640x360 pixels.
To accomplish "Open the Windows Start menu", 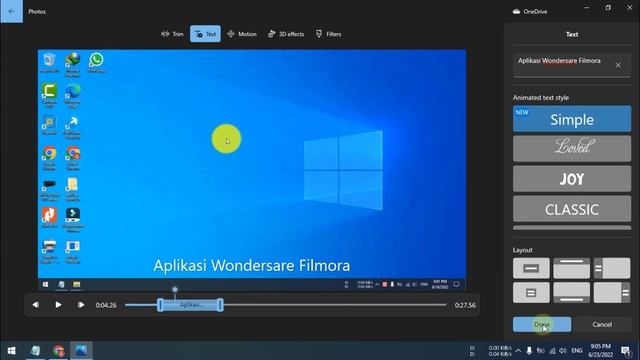I will [x=11, y=351].
